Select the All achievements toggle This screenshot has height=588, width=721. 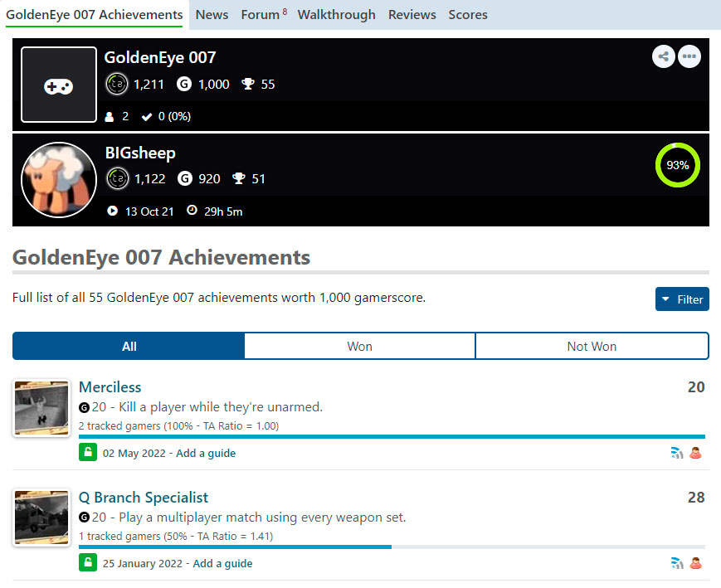(129, 346)
